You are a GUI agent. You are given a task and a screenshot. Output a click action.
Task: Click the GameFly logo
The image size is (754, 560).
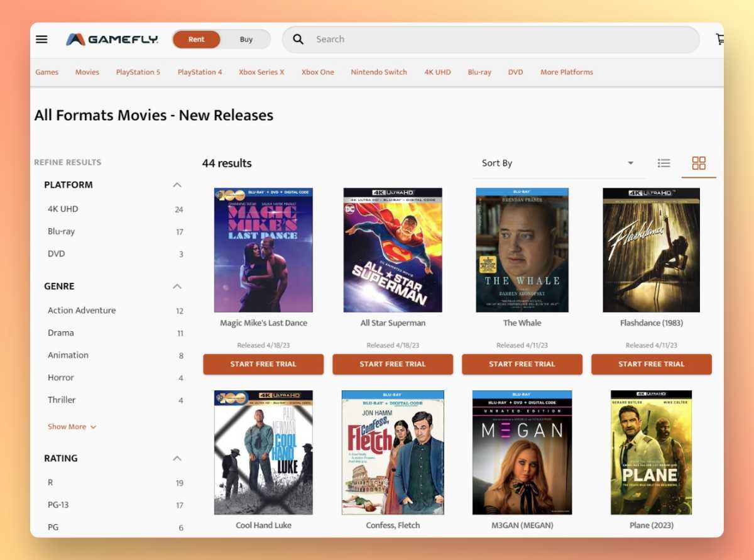click(x=112, y=40)
